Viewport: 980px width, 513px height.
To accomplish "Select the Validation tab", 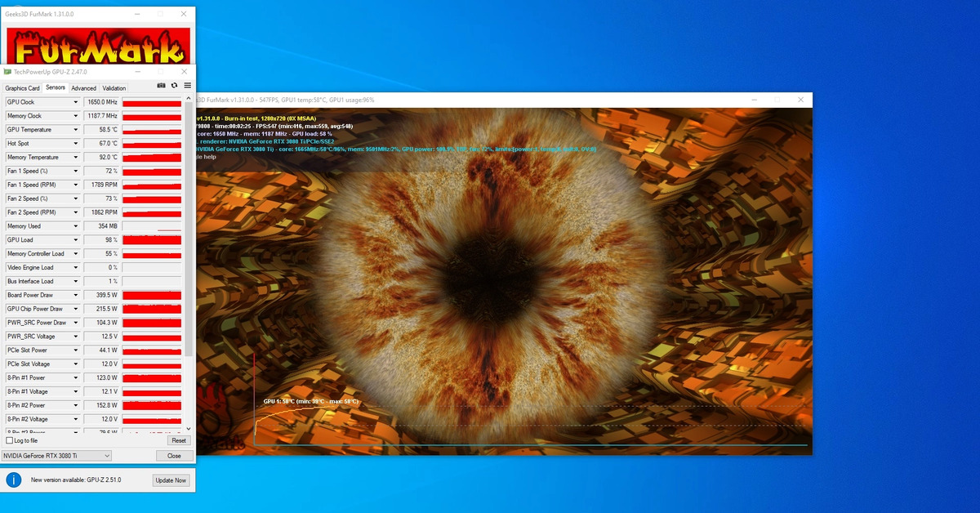I will point(114,88).
